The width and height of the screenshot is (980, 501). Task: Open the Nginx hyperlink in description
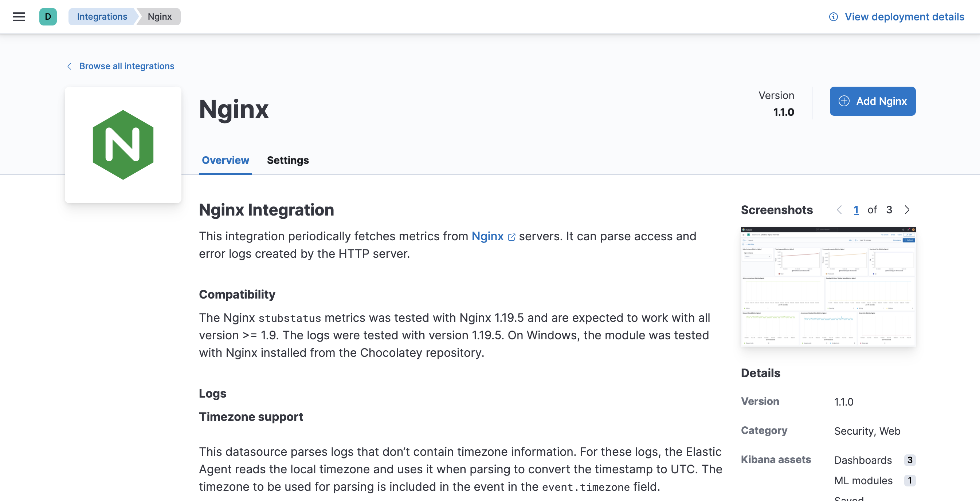pyautogui.click(x=487, y=236)
